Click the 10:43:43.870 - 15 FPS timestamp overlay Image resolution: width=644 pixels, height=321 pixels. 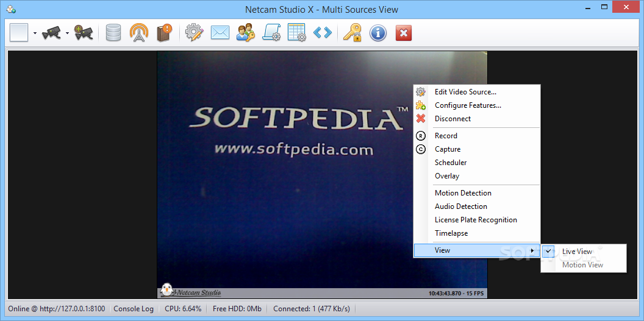(456, 294)
